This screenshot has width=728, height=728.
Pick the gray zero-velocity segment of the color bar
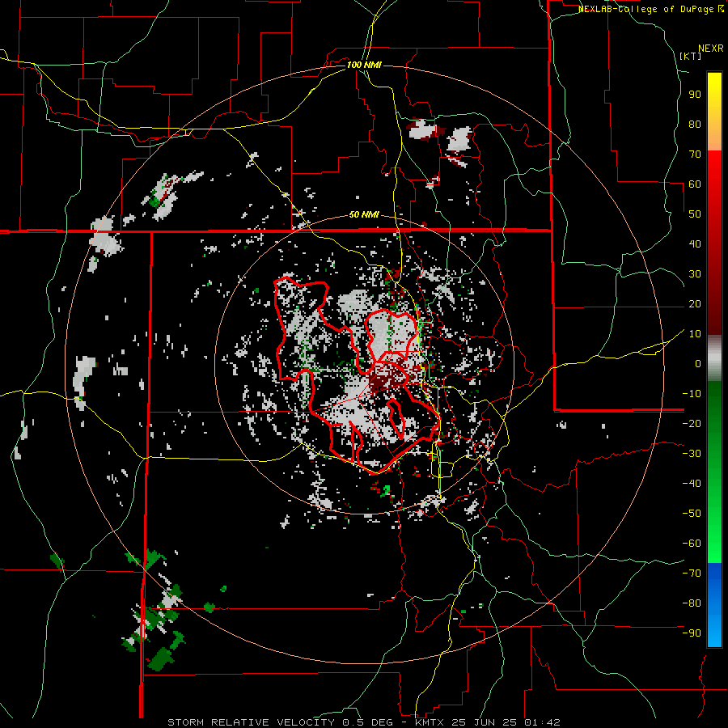(x=714, y=358)
